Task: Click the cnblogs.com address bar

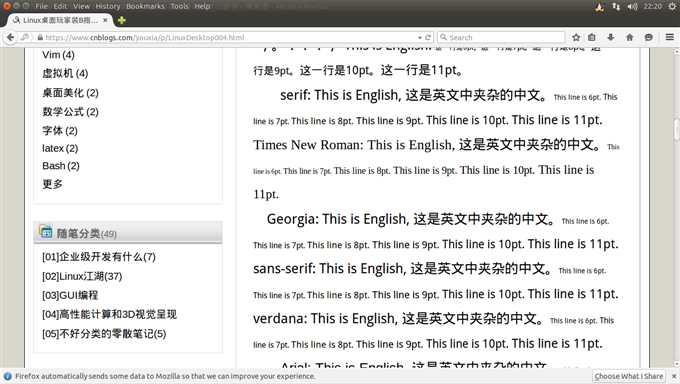Action: pos(226,37)
